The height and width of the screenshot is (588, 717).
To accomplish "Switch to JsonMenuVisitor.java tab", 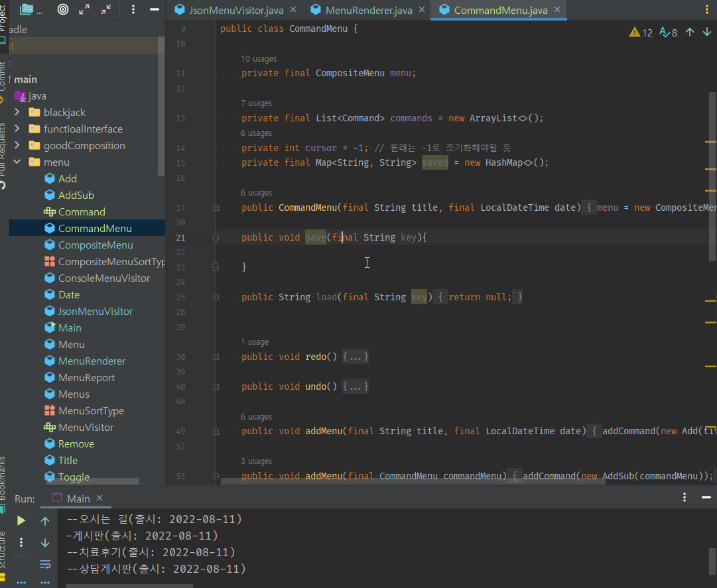I will click(x=236, y=10).
